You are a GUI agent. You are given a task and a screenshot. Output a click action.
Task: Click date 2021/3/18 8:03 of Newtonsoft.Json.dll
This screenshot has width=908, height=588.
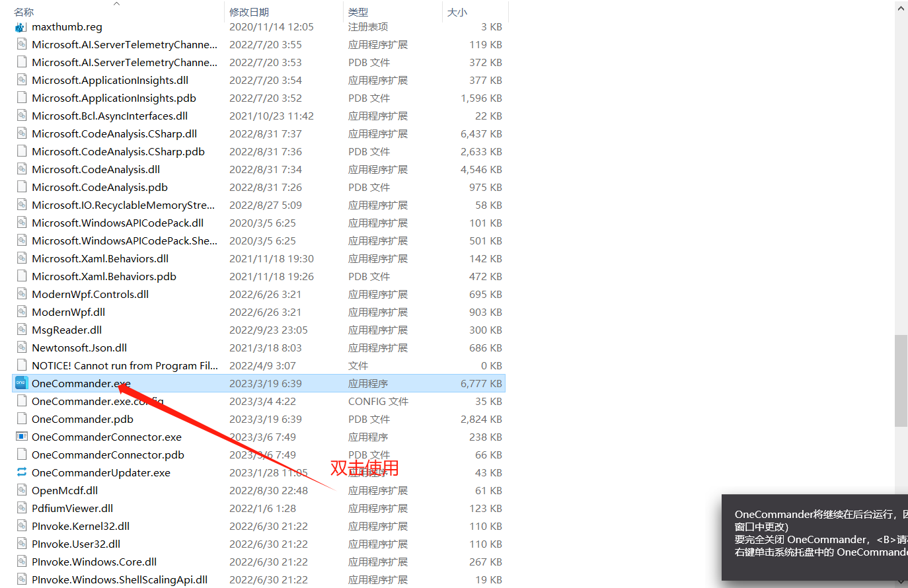266,348
